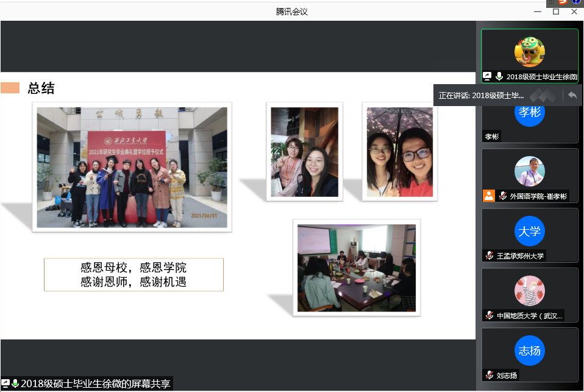This screenshot has width=584, height=392.
Task: Select the blue 大学 avatar
Action: [529, 232]
